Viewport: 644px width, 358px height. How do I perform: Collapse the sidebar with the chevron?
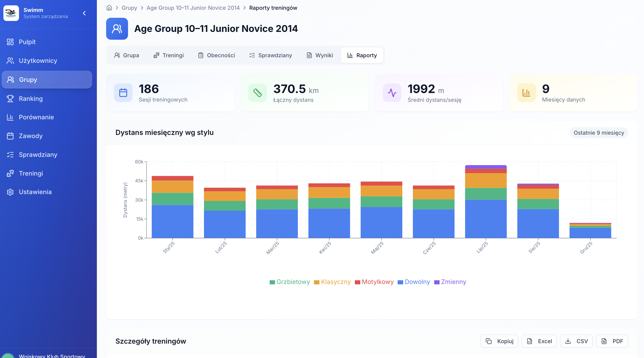pyautogui.click(x=84, y=13)
